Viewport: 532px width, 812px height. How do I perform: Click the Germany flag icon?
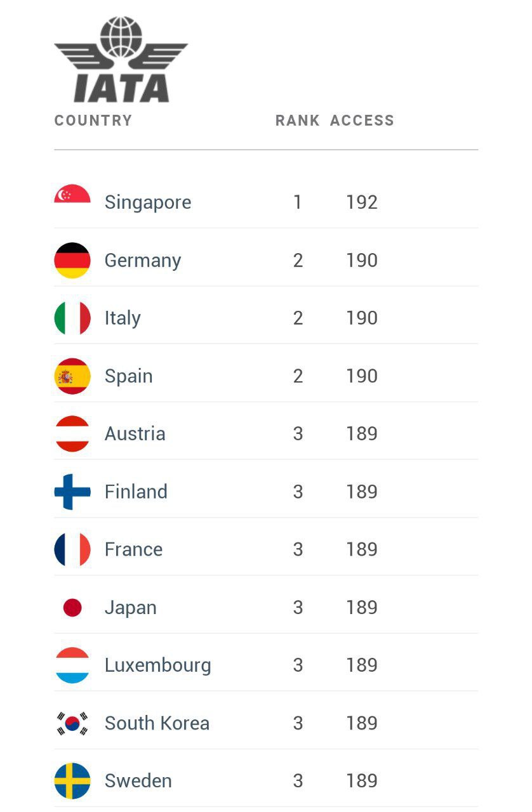coord(72,260)
